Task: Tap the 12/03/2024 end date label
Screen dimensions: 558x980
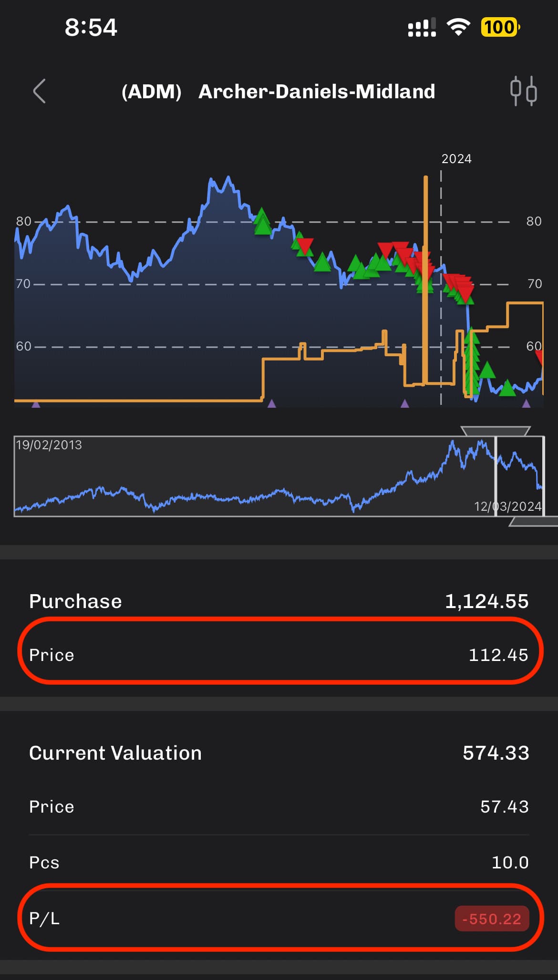Action: (x=507, y=506)
